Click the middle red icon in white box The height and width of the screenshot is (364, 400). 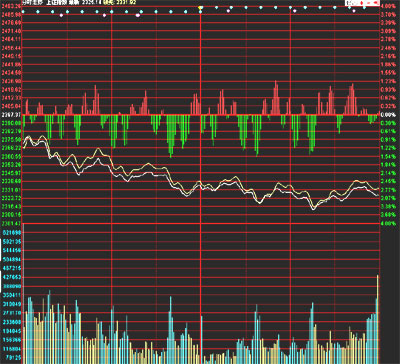(x=369, y=3)
